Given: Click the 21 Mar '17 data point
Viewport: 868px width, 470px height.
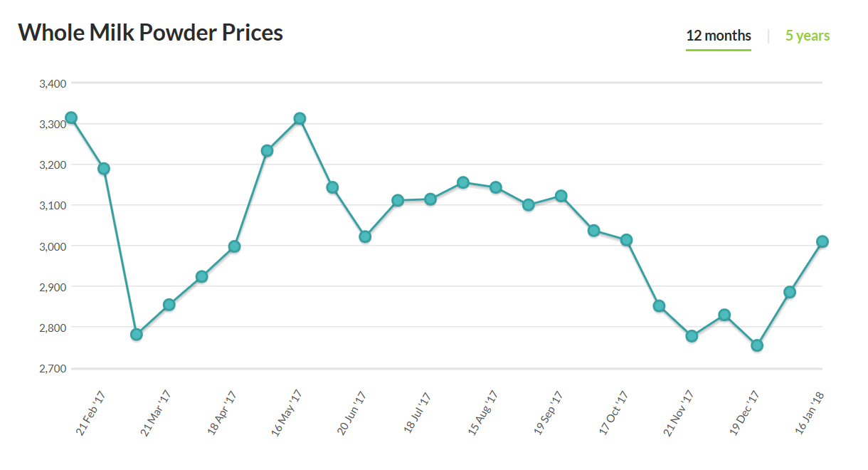Looking at the screenshot, I should coord(169,305).
